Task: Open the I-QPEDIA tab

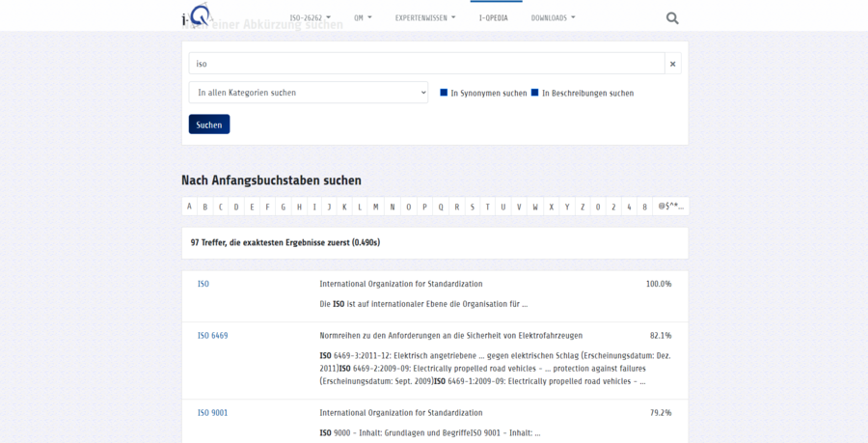Action: pos(493,17)
